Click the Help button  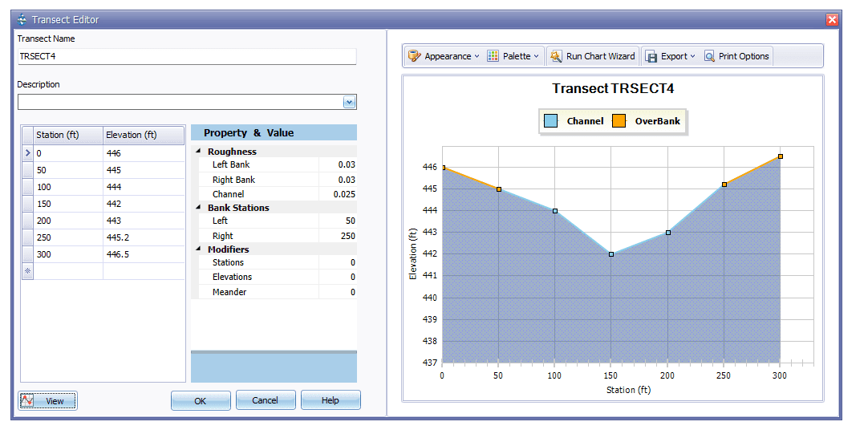331,400
